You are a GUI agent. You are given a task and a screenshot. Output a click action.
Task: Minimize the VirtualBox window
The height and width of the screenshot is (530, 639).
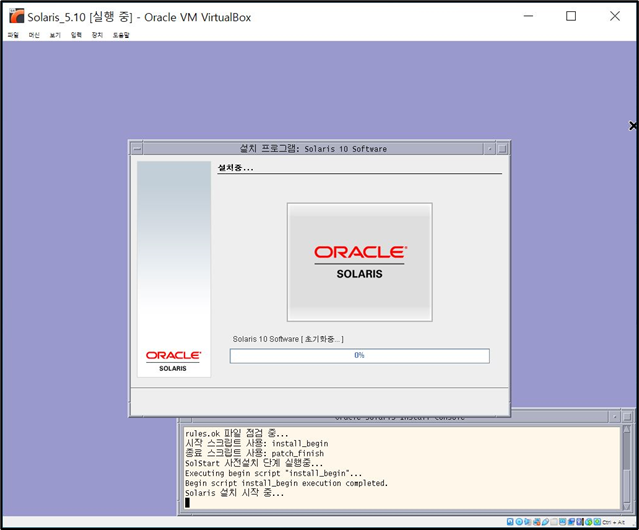point(528,16)
